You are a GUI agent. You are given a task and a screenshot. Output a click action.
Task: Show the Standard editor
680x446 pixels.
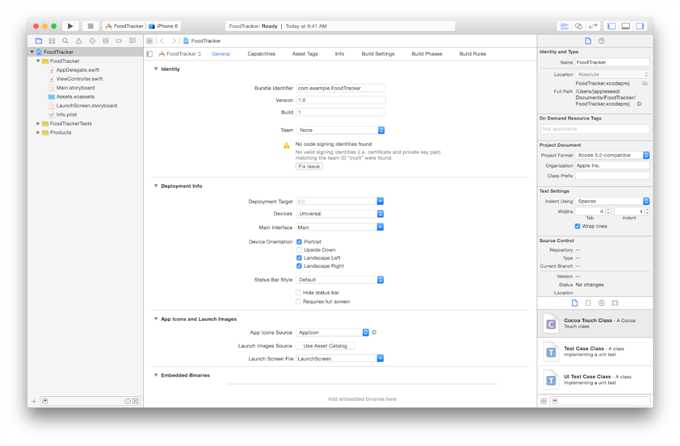[564, 26]
